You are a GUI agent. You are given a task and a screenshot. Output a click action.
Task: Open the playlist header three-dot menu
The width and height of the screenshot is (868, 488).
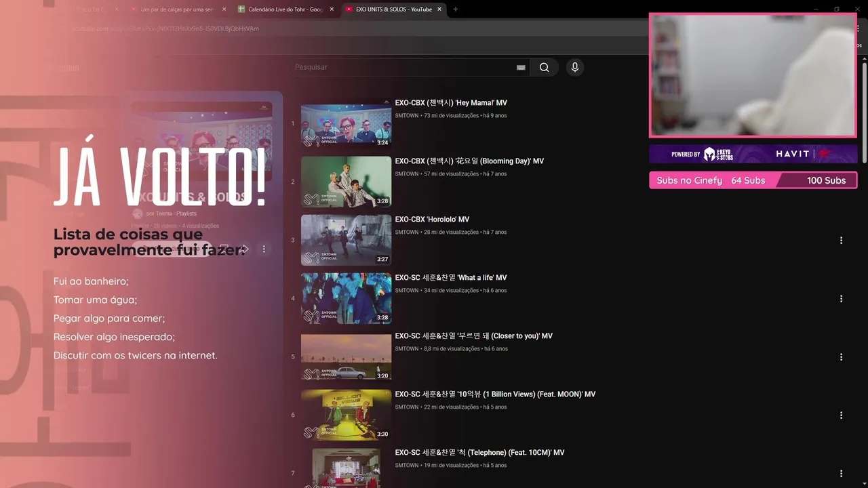click(264, 249)
